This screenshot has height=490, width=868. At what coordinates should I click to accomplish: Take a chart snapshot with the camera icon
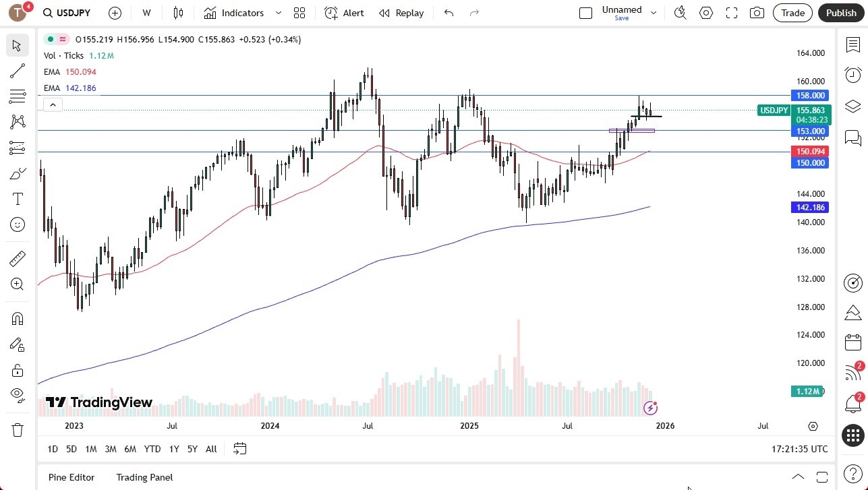click(757, 13)
